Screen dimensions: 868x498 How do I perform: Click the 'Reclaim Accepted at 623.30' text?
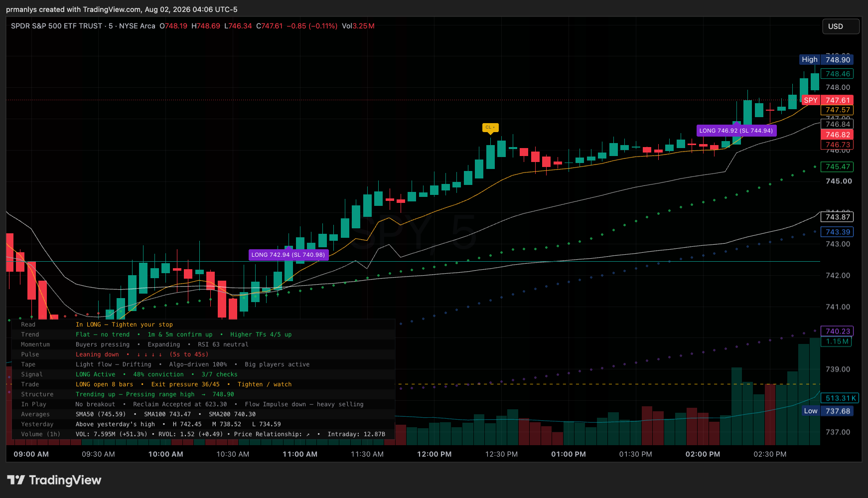pyautogui.click(x=180, y=404)
